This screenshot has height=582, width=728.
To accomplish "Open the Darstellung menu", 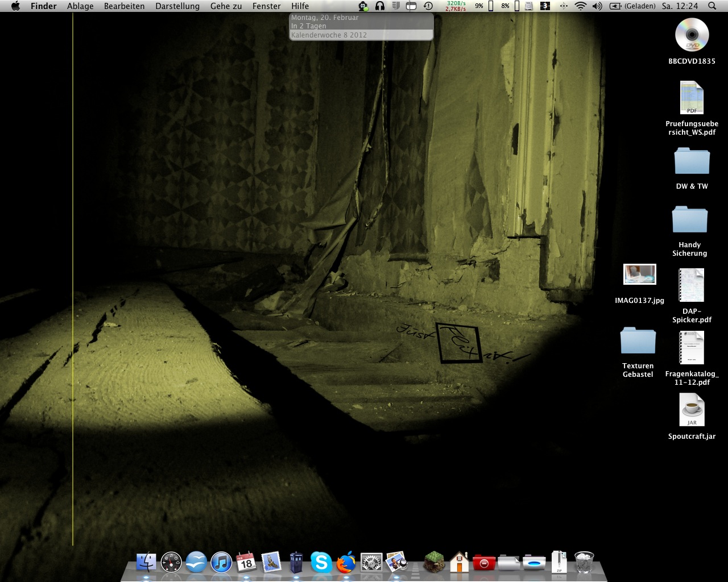I will pyautogui.click(x=177, y=6).
